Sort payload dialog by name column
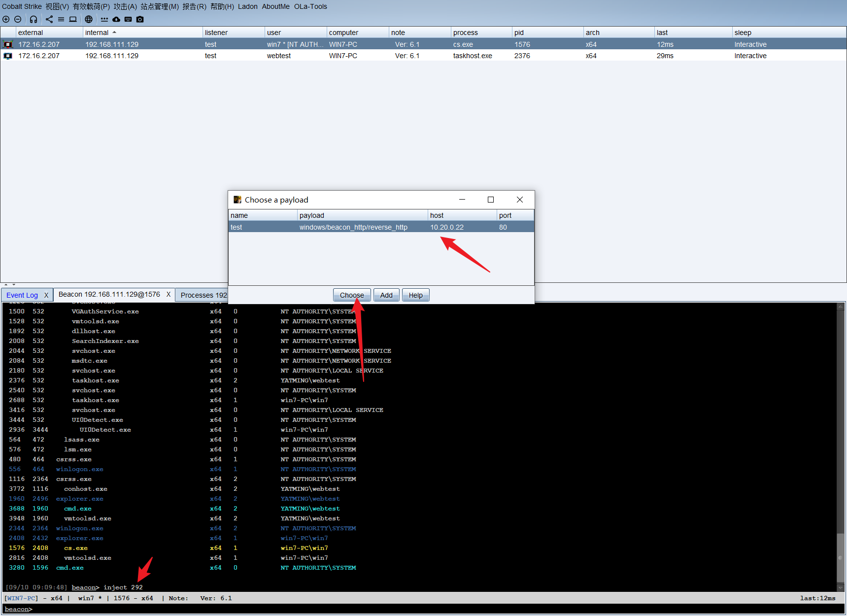 pos(263,215)
